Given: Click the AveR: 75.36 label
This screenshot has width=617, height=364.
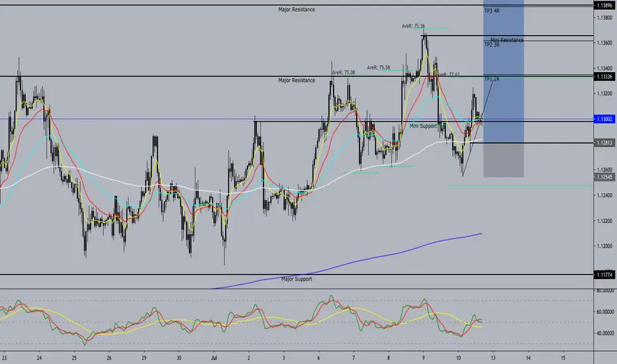Looking at the screenshot, I should tap(413, 26).
